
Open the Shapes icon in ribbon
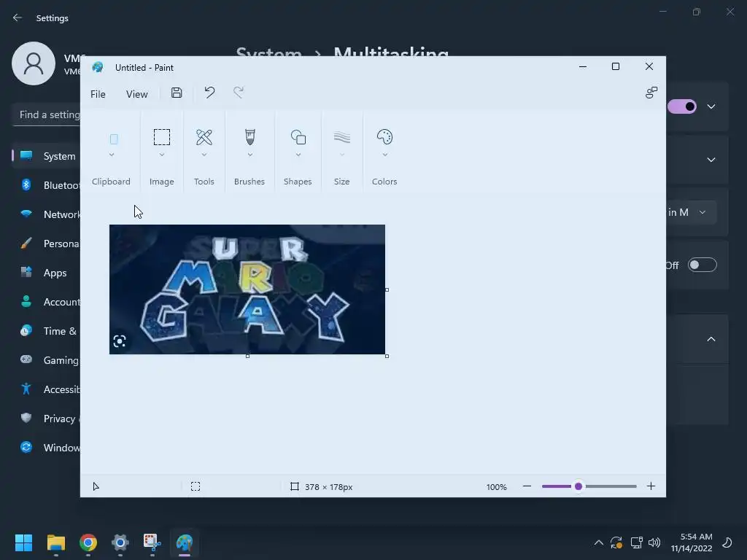298,137
